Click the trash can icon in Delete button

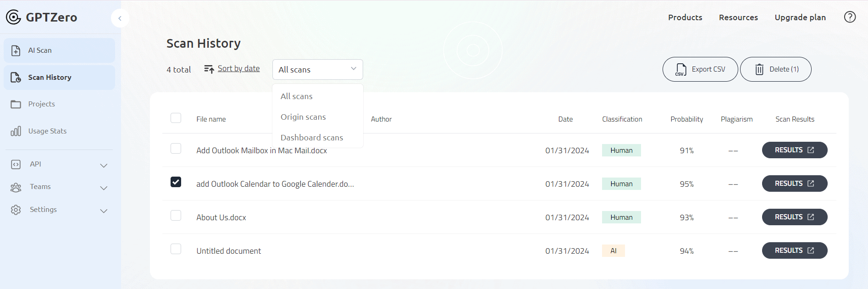click(759, 69)
